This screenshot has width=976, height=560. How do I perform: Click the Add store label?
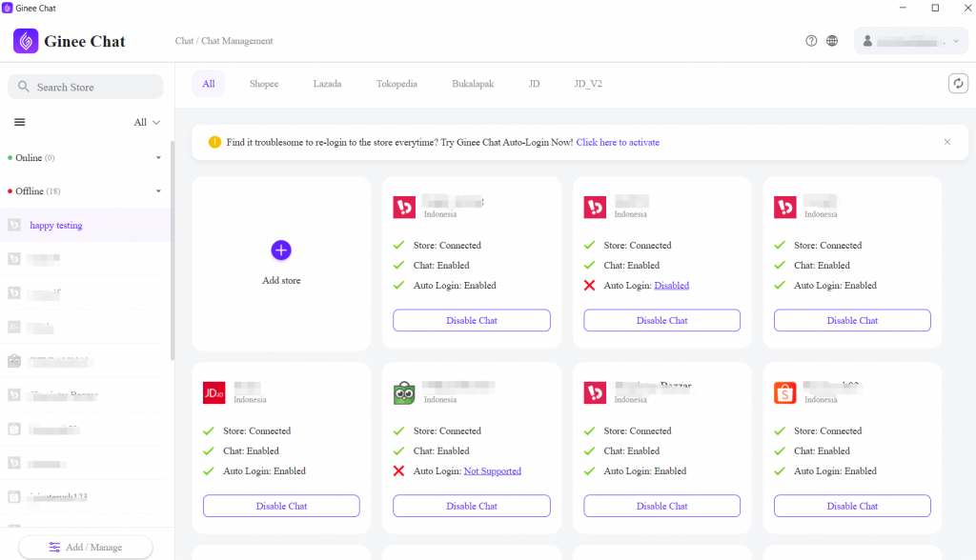(281, 281)
